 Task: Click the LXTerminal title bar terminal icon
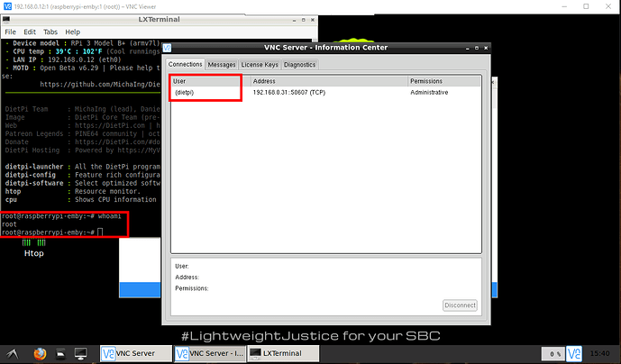coord(6,20)
